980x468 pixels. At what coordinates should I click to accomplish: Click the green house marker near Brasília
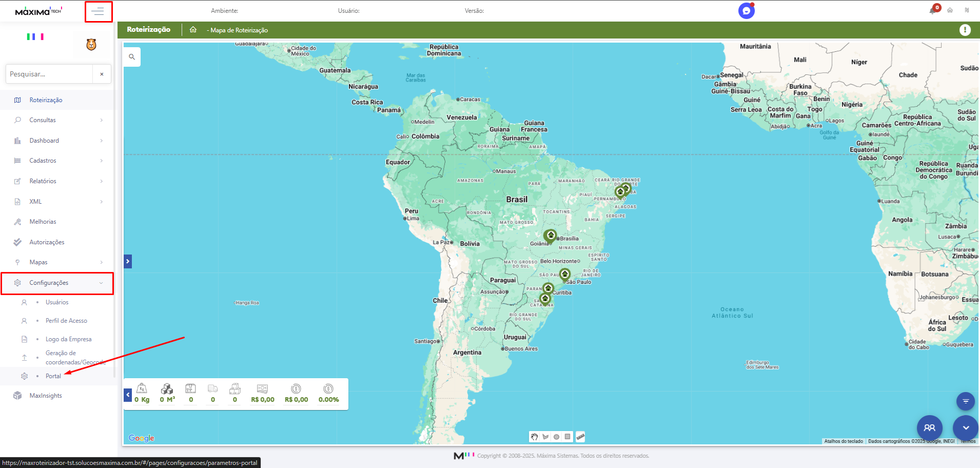click(x=551, y=236)
